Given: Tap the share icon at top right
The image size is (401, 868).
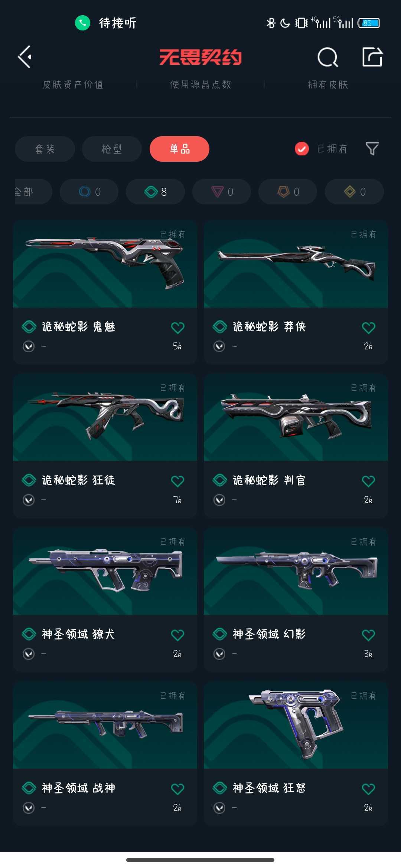Looking at the screenshot, I should pyautogui.click(x=372, y=57).
